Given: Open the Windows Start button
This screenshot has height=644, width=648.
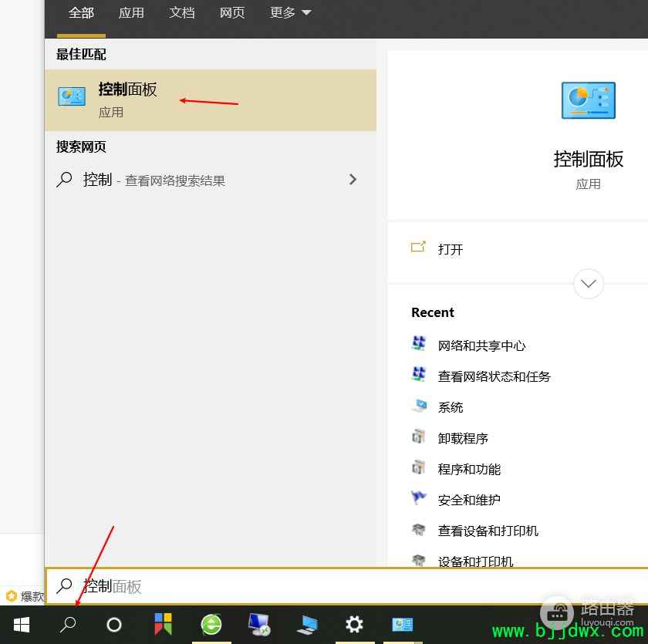Looking at the screenshot, I should pyautogui.click(x=22, y=625).
